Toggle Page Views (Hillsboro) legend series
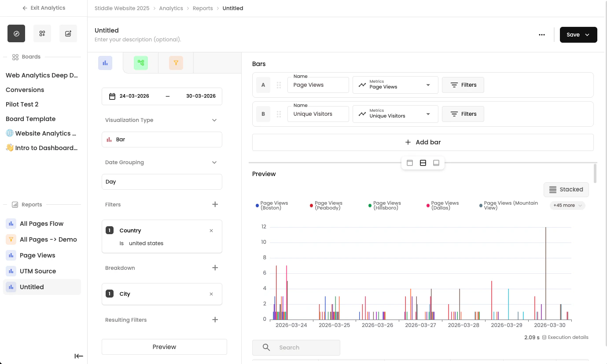 click(385, 206)
